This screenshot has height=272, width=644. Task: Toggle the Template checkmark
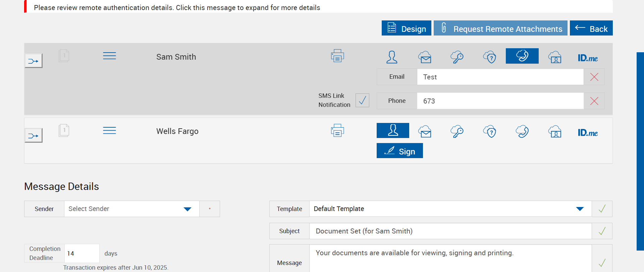(x=602, y=209)
